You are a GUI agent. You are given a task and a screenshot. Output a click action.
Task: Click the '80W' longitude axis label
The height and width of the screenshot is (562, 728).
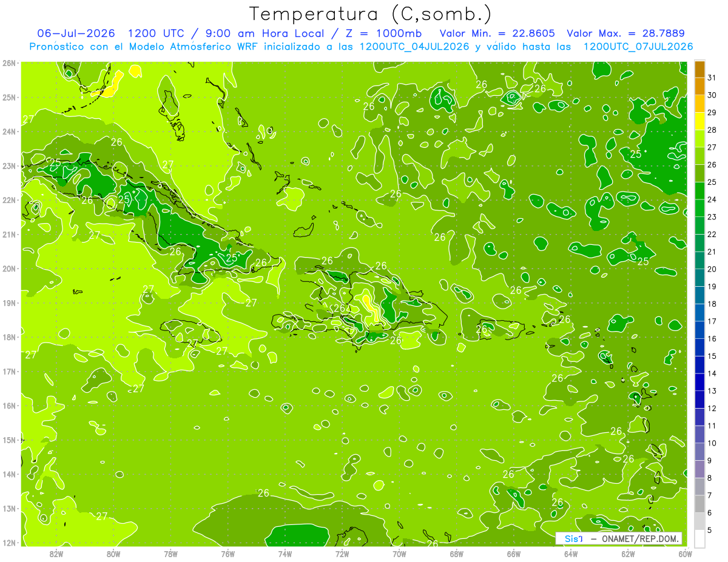pyautogui.click(x=113, y=553)
